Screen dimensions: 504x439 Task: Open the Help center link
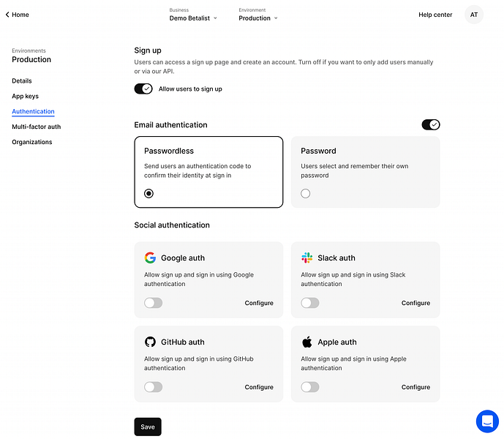pos(435,15)
